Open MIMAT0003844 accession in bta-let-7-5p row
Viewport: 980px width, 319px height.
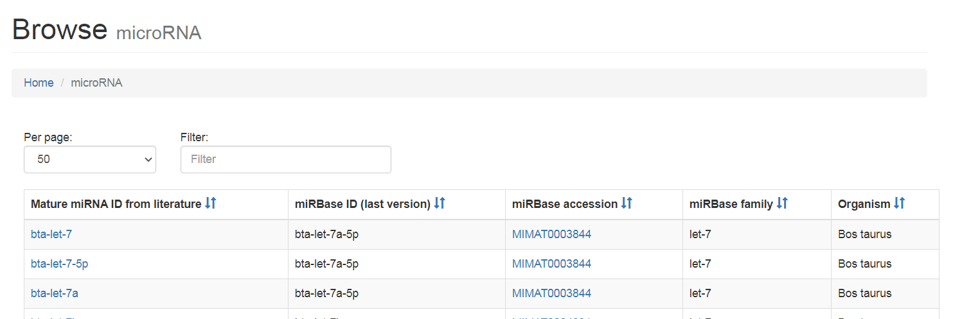(x=551, y=264)
